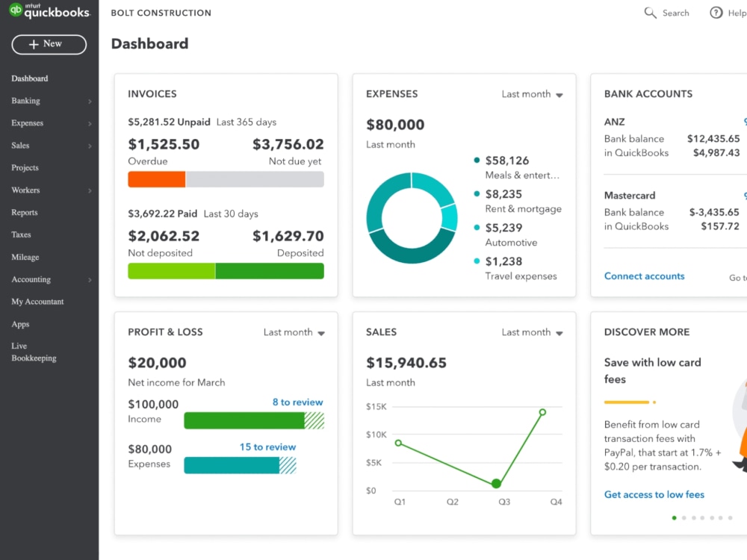Open the Profit & Loss period dropdown
Screen dimensions: 747x560
point(294,332)
